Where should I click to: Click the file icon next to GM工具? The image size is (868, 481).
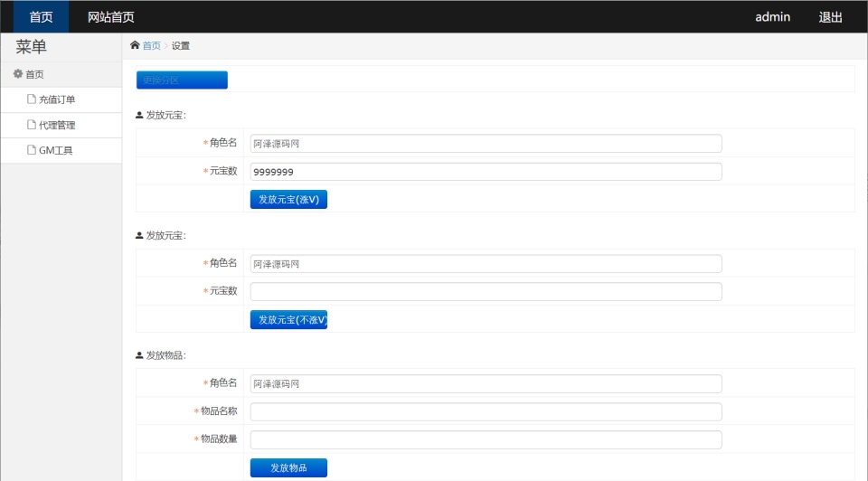point(32,150)
